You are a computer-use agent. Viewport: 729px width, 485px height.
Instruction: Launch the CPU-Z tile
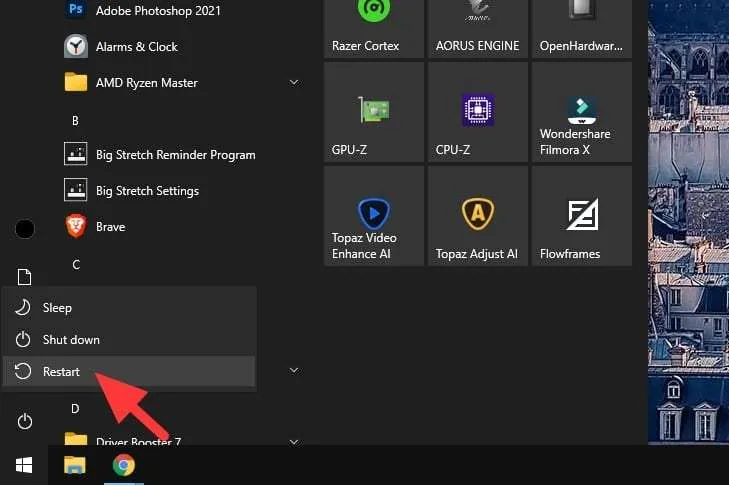click(x=478, y=112)
